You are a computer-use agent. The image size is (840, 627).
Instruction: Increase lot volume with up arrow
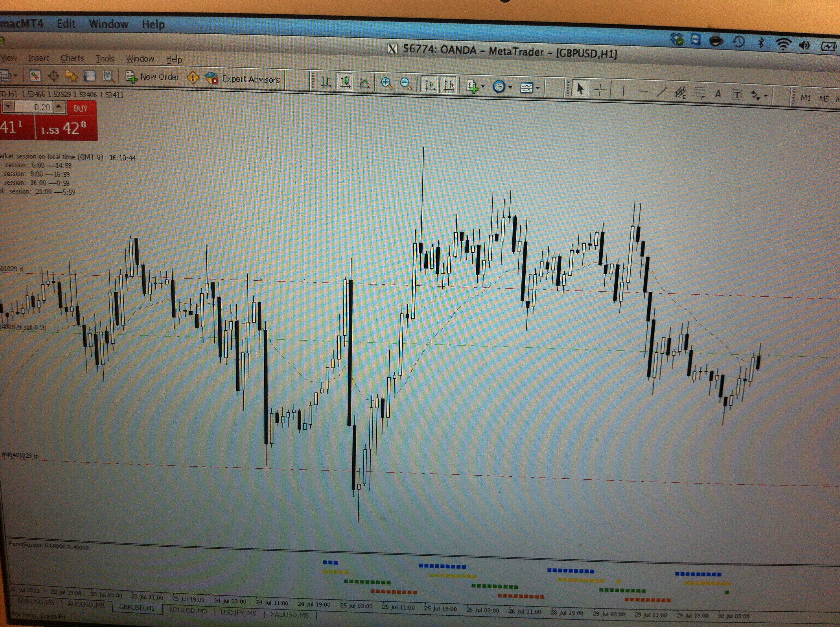pos(58,107)
